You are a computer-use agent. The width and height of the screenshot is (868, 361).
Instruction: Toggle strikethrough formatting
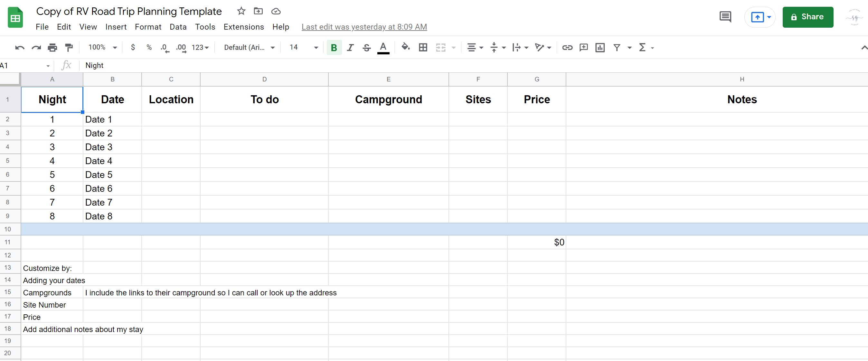pos(367,48)
